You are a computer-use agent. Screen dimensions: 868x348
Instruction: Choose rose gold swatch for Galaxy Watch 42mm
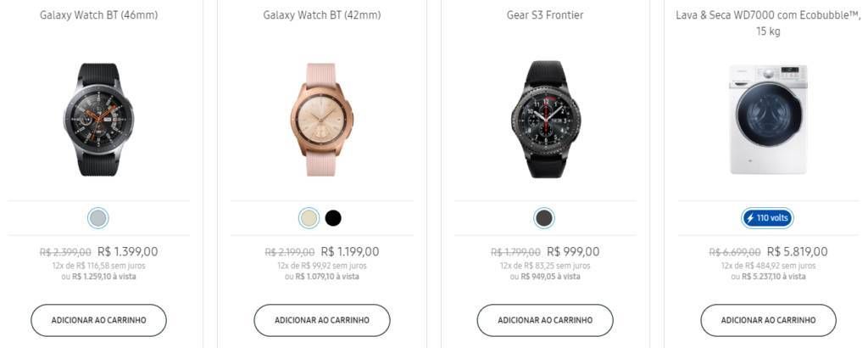tap(309, 218)
